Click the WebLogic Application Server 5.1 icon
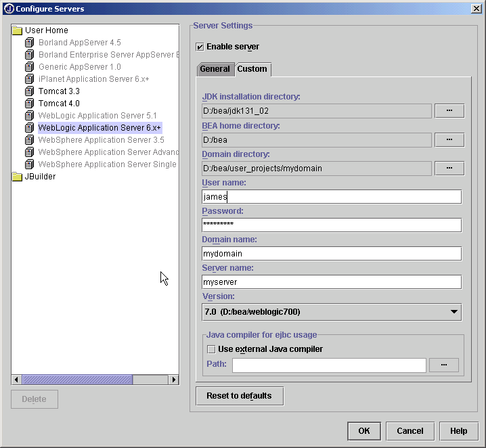The height and width of the screenshot is (448, 486). 30,116
